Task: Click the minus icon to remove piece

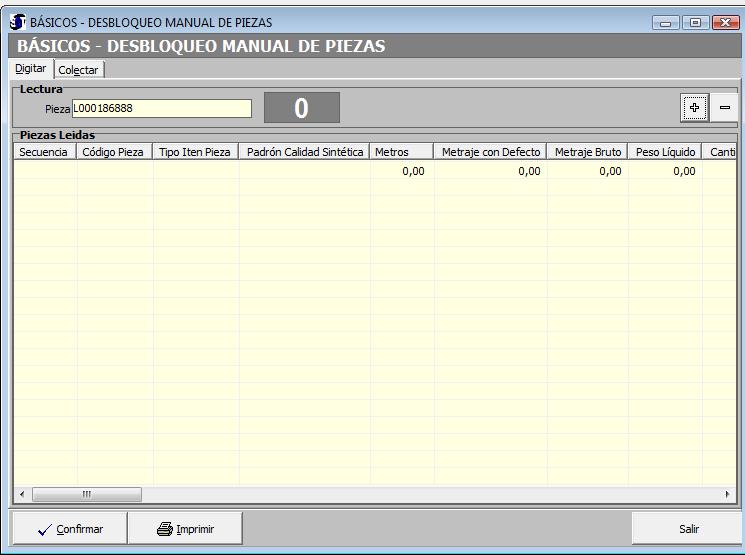Action: tap(725, 107)
